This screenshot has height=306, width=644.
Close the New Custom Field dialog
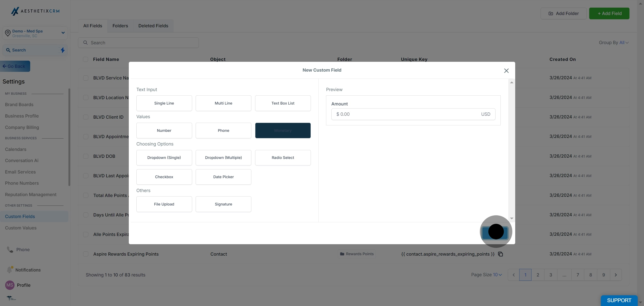[506, 71]
